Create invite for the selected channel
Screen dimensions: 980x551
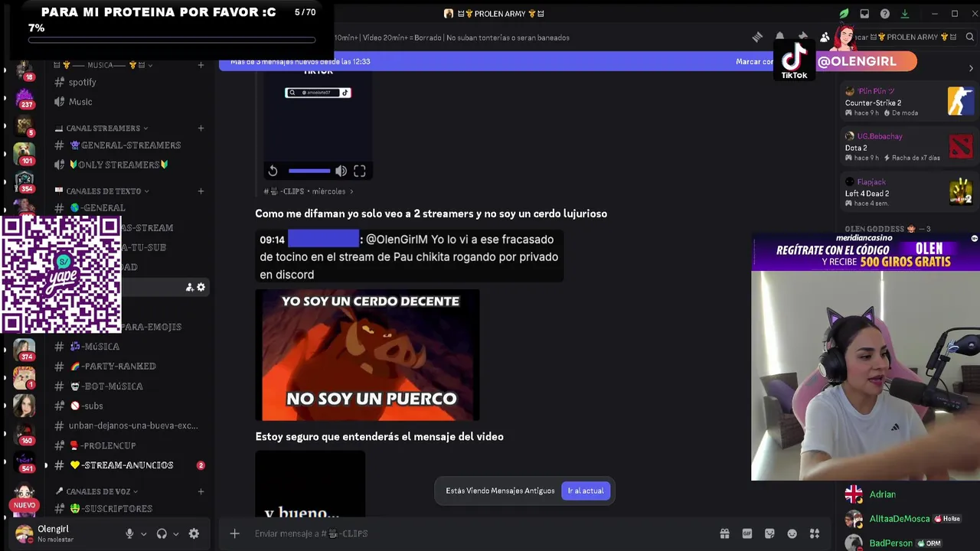click(x=189, y=287)
